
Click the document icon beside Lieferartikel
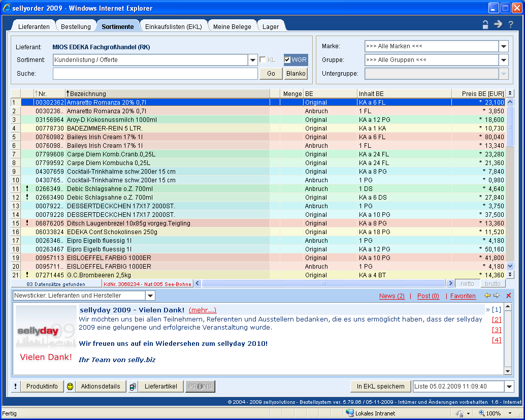pos(133,386)
